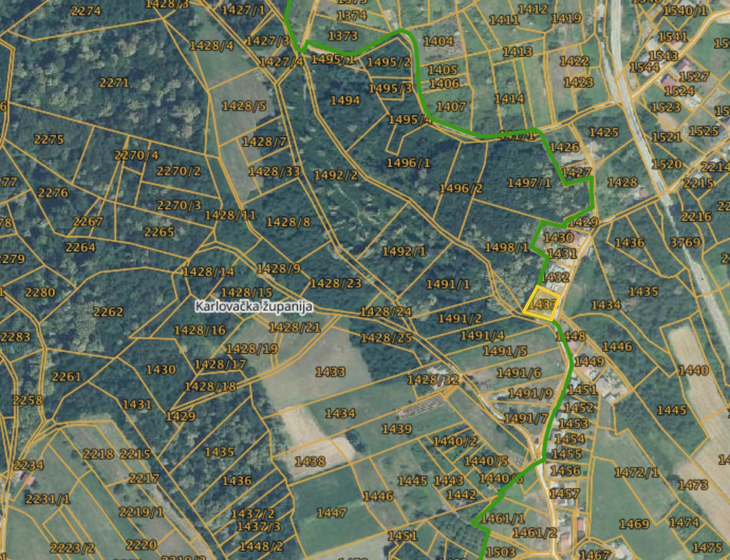Click parcel 1373 near the top
The image size is (730, 560).
coord(343,36)
